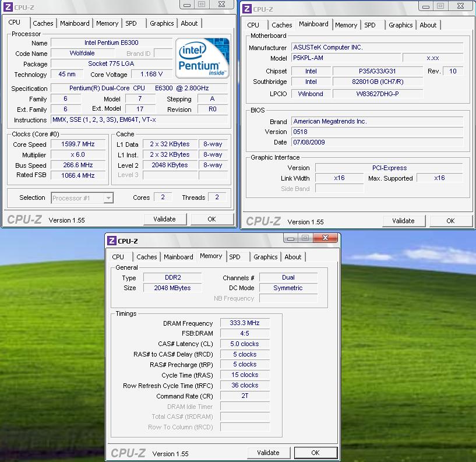Go to SPD tab in the memory timings window
The height and width of the screenshot is (462, 476).
click(x=235, y=257)
